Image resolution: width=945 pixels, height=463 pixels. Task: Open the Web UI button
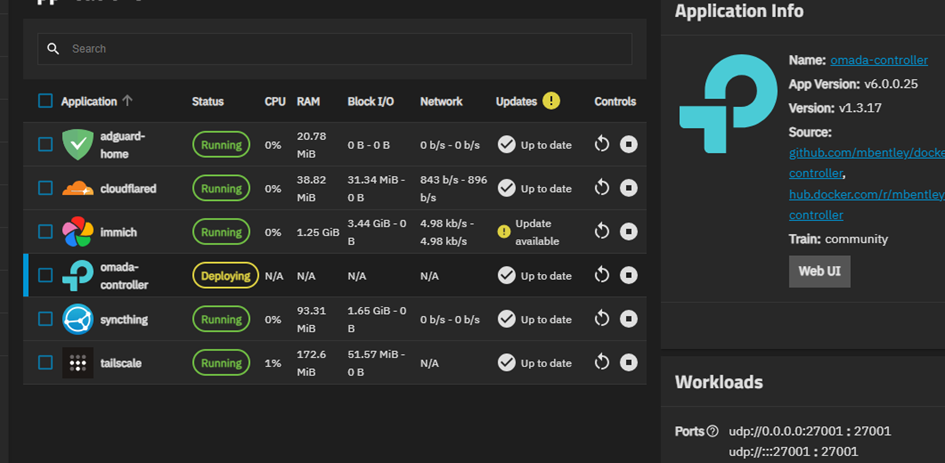coord(819,272)
